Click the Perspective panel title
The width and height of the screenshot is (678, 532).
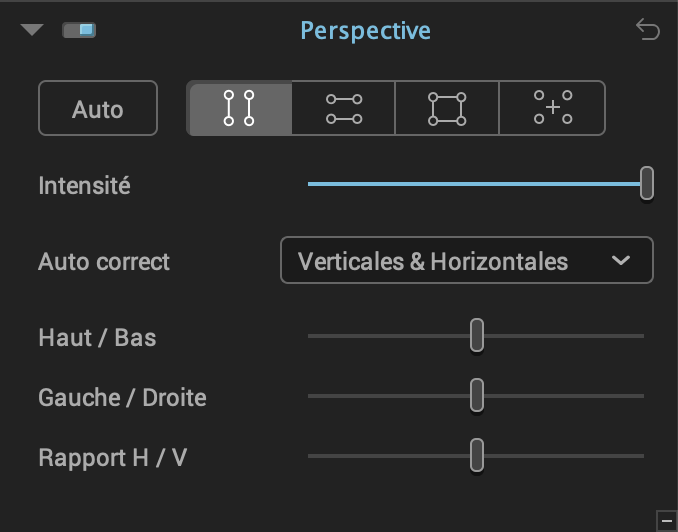pyautogui.click(x=365, y=31)
